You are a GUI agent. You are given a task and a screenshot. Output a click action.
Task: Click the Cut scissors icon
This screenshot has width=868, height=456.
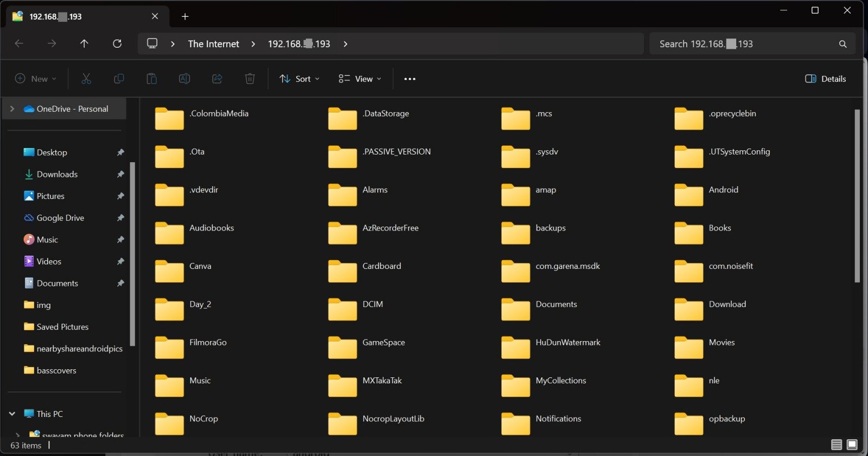(x=86, y=79)
